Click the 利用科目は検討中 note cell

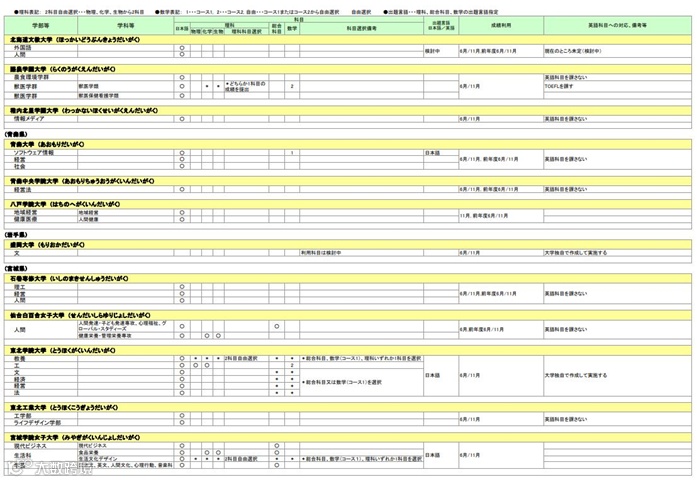click(x=361, y=253)
